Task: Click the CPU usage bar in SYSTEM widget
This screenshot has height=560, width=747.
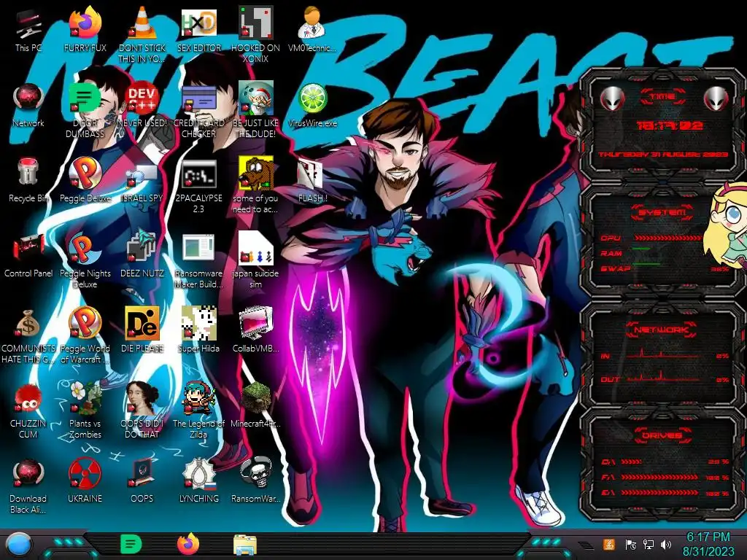Action: pos(667,238)
